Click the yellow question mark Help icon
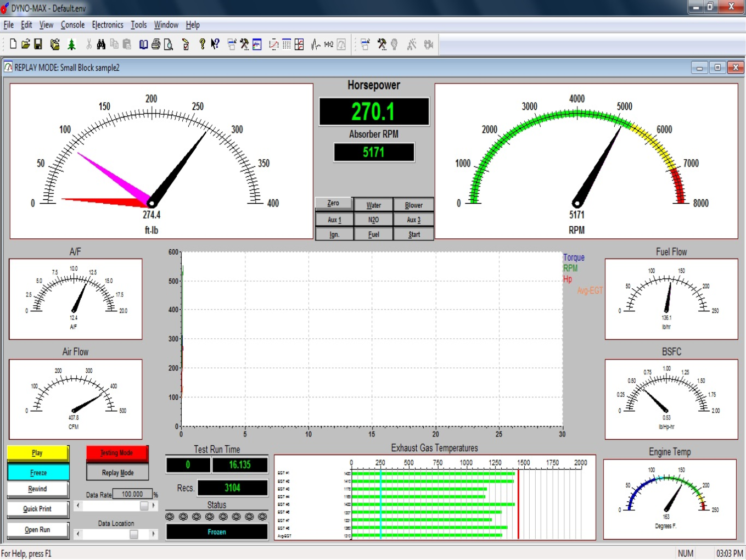 click(x=202, y=44)
